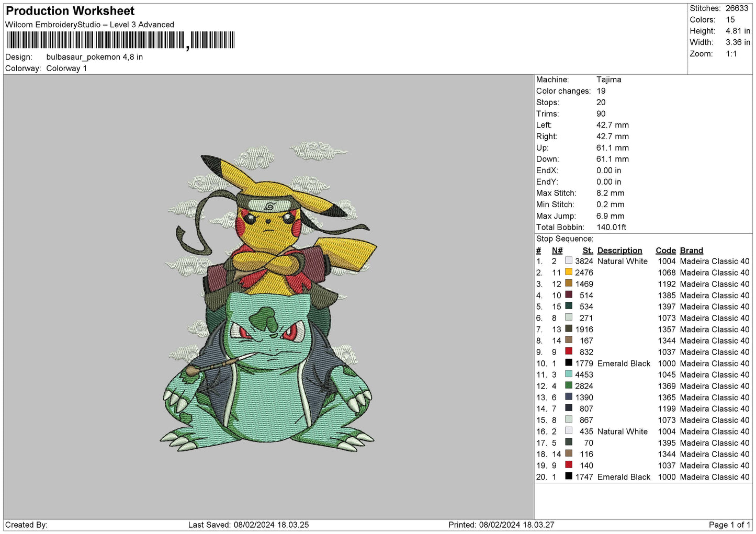Click the N# column header
Screen dimensions: 756x534
point(557,251)
